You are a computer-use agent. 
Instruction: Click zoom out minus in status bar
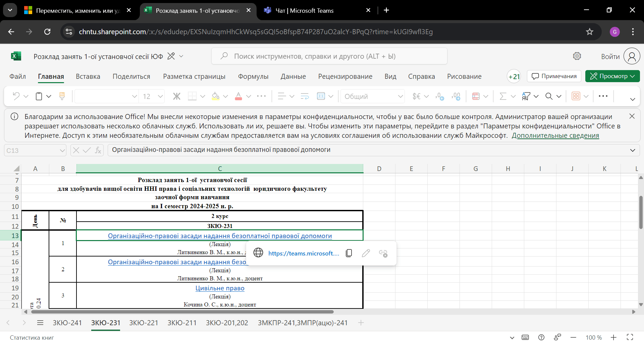(574, 337)
